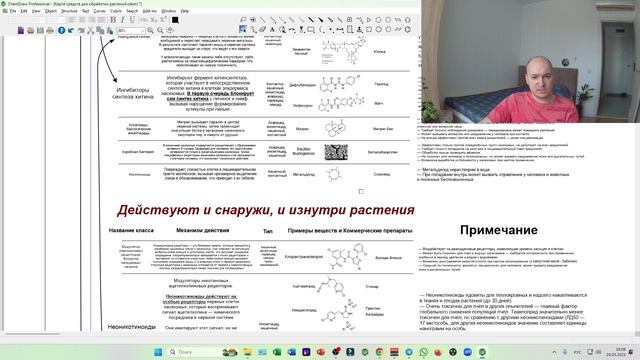
Task: Click the Open file icon
Action: (x=31, y=30)
